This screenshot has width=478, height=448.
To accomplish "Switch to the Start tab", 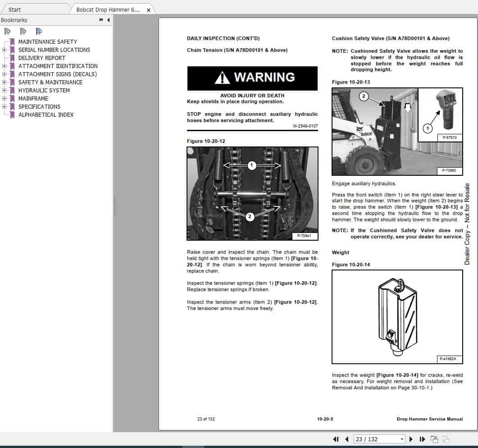I will click(x=14, y=9).
